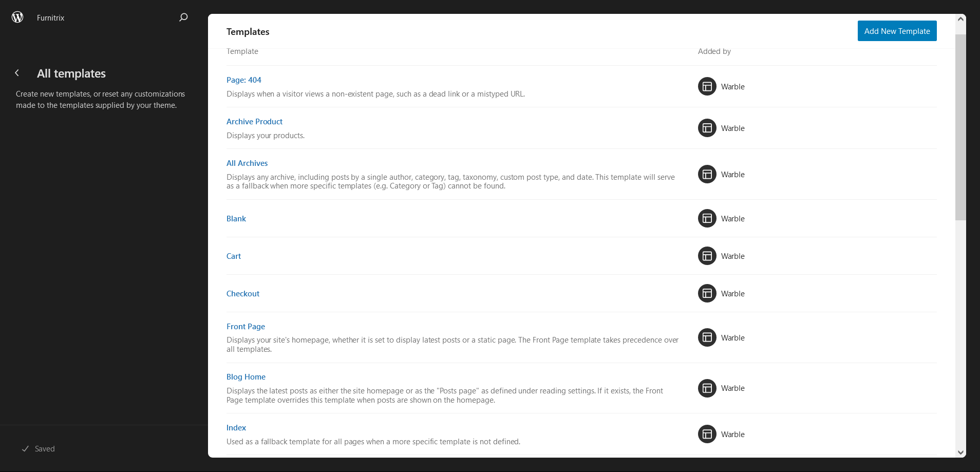Viewport: 980px width, 472px height.
Task: Select the Front Page template
Action: [246, 327]
